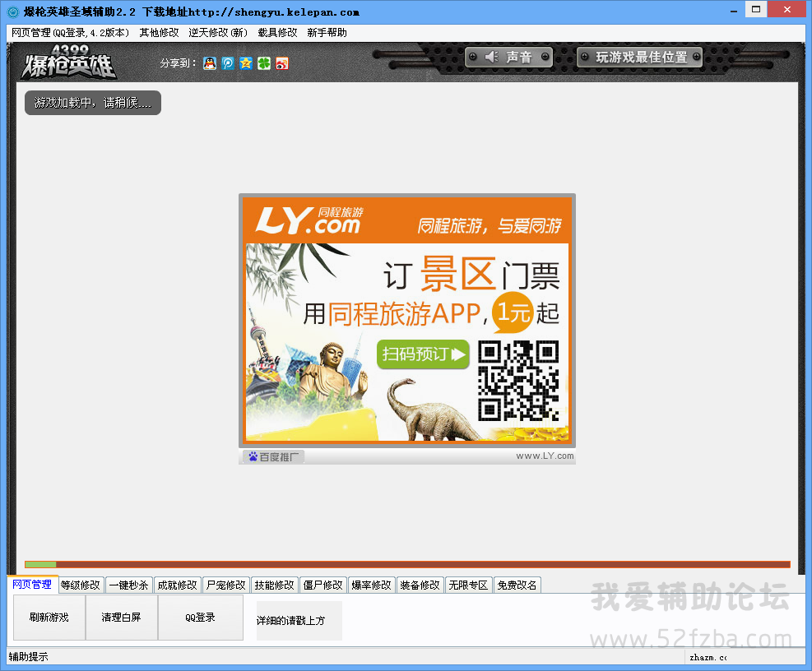
Task: Share via green clover icon
Action: pyautogui.click(x=264, y=63)
